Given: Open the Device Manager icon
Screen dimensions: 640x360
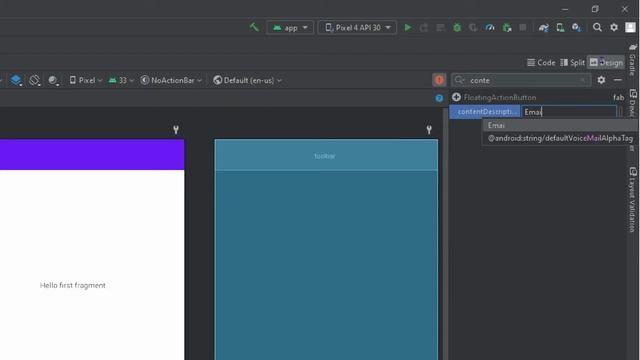Looking at the screenshot, I should click(560, 27).
